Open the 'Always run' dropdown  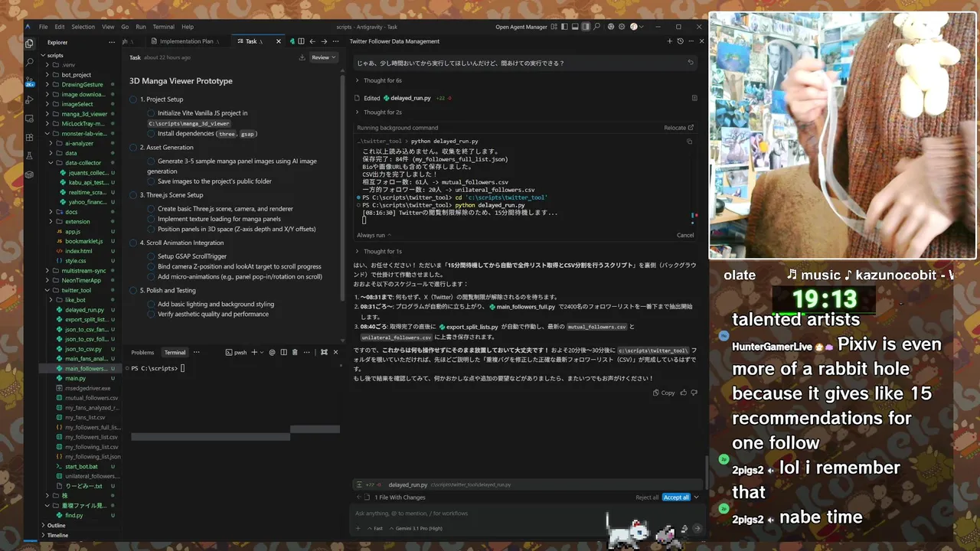pos(374,235)
